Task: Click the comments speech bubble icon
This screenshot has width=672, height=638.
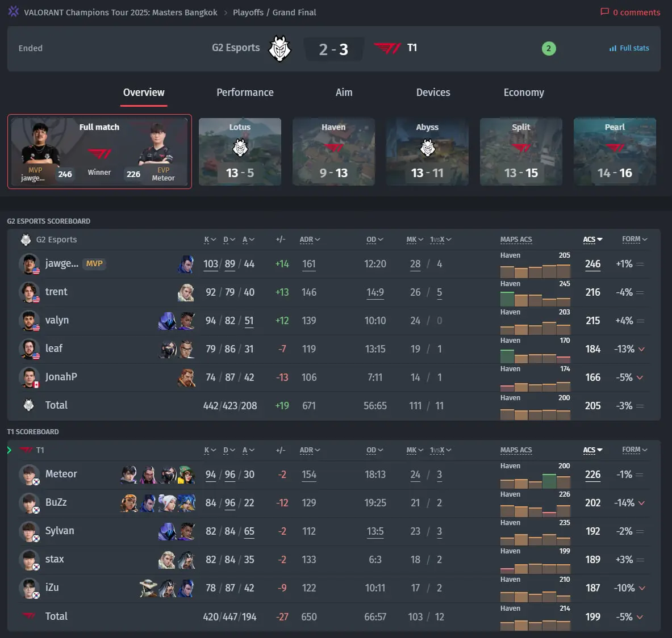Action: pos(604,12)
